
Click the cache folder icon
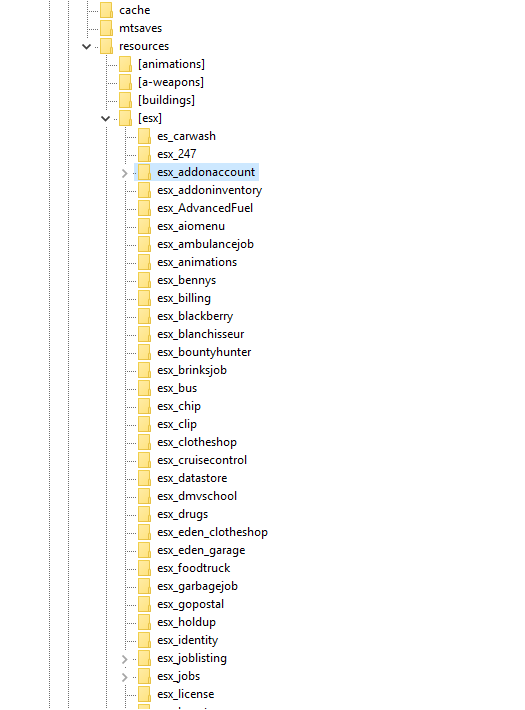pyautogui.click(x=106, y=10)
